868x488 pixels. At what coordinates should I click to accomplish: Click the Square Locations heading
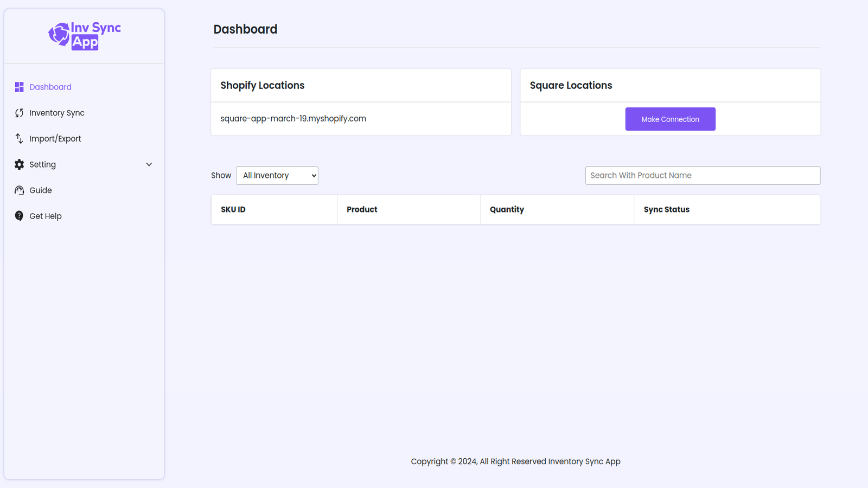pyautogui.click(x=571, y=85)
